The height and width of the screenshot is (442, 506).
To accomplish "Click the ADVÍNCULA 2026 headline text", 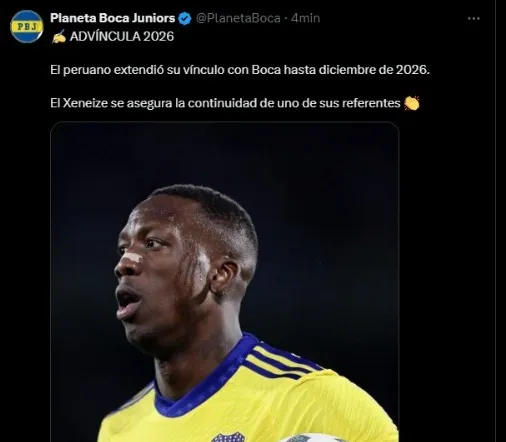I will point(122,37).
